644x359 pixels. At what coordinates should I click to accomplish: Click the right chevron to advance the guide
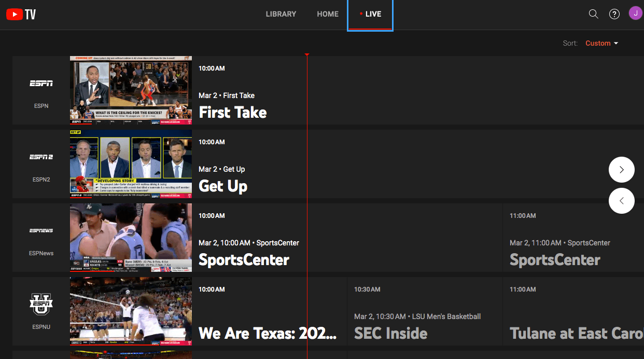tap(621, 170)
